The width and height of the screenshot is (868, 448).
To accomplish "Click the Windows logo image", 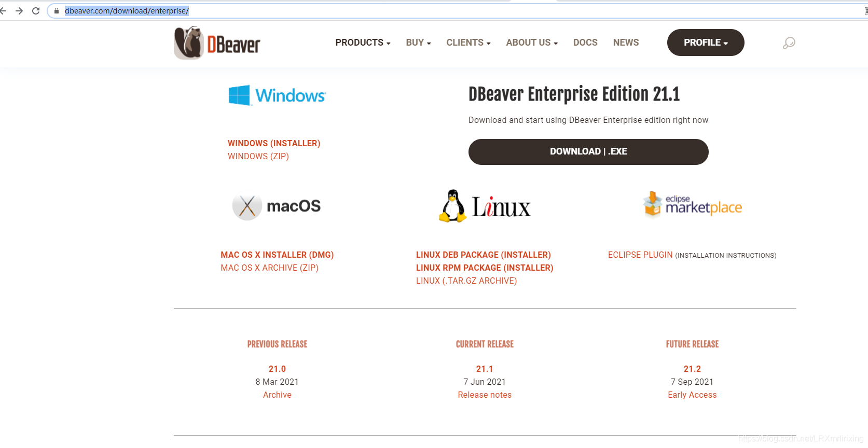I will point(278,95).
